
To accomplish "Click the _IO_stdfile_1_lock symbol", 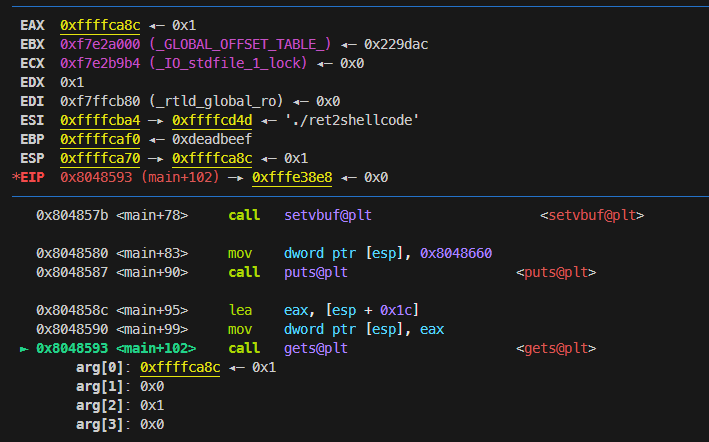I will [228, 63].
